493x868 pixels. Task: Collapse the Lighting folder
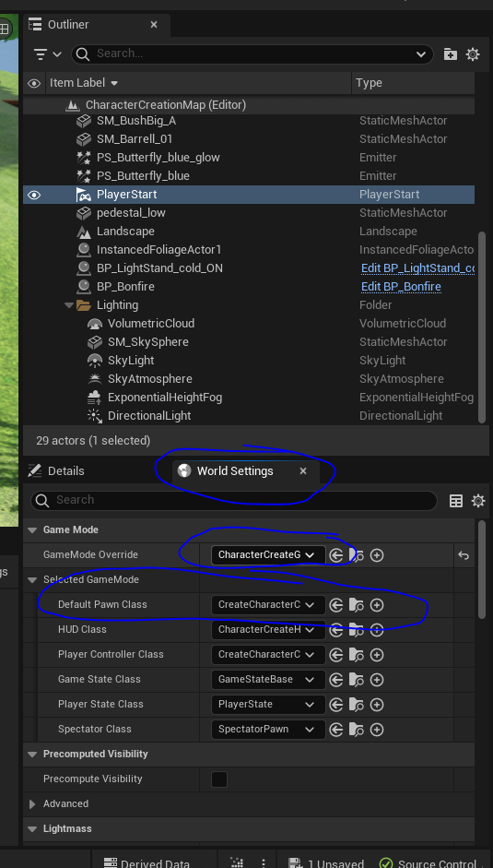pyautogui.click(x=68, y=305)
